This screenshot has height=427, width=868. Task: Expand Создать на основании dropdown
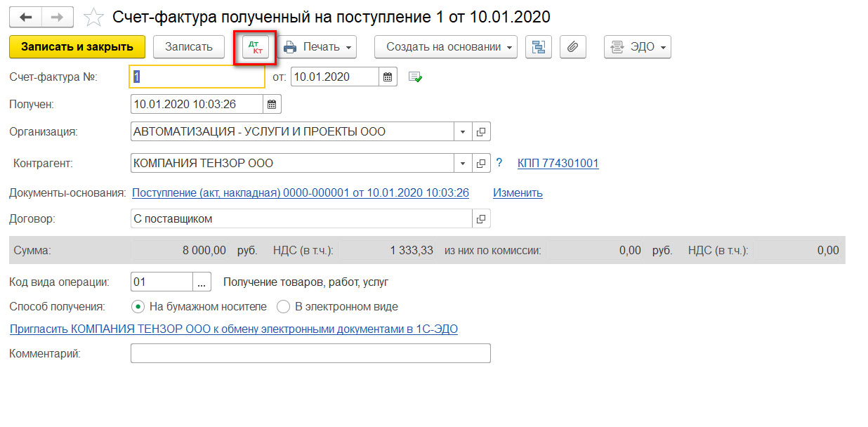(x=446, y=47)
